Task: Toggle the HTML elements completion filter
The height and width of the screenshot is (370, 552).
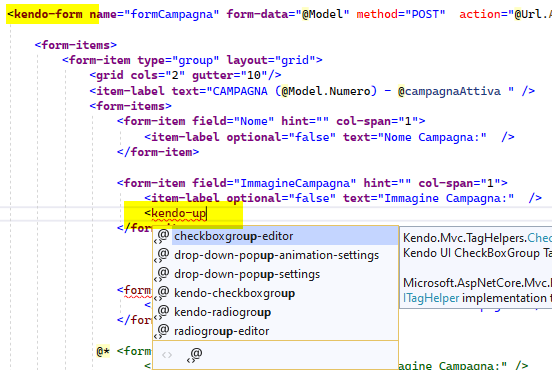Action: pyautogui.click(x=167, y=355)
